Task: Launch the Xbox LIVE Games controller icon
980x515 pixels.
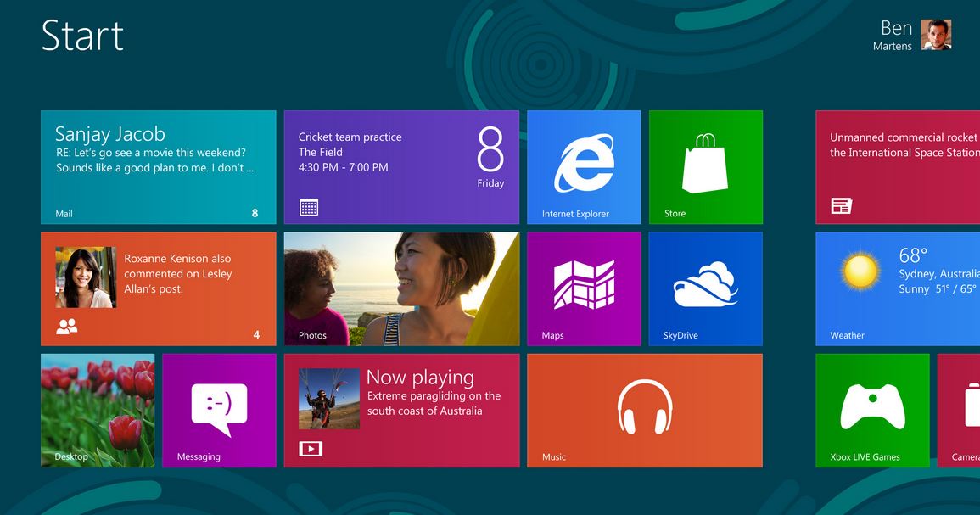Action: coord(872,406)
